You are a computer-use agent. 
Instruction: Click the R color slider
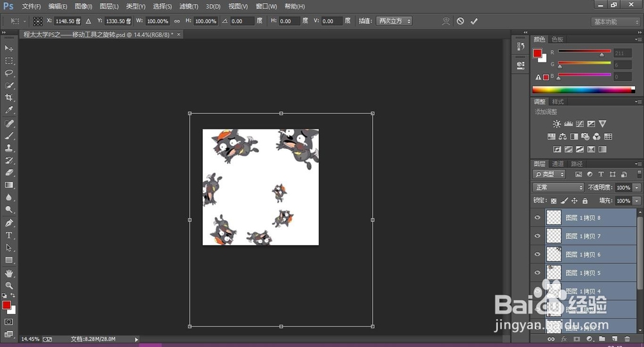point(585,52)
